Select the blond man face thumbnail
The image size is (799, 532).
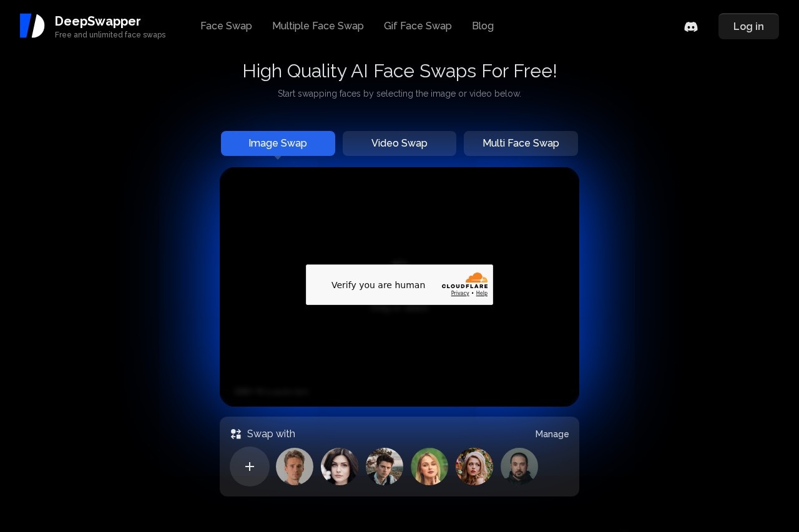tap(295, 467)
